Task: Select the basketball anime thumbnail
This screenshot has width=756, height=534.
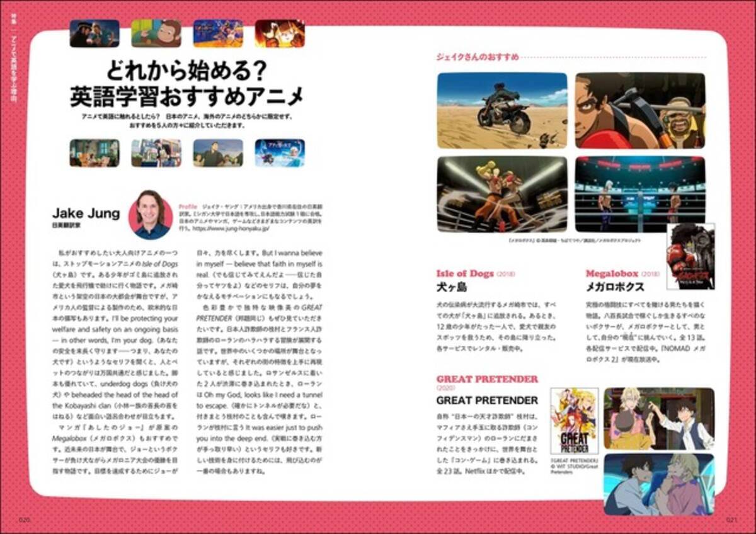Action: pos(217,31)
